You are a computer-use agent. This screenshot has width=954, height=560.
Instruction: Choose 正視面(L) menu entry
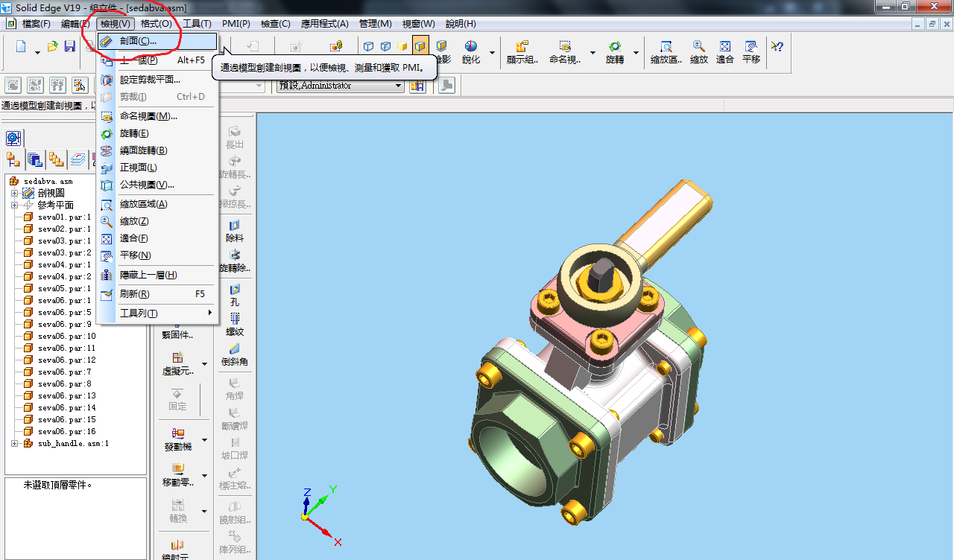(157, 168)
